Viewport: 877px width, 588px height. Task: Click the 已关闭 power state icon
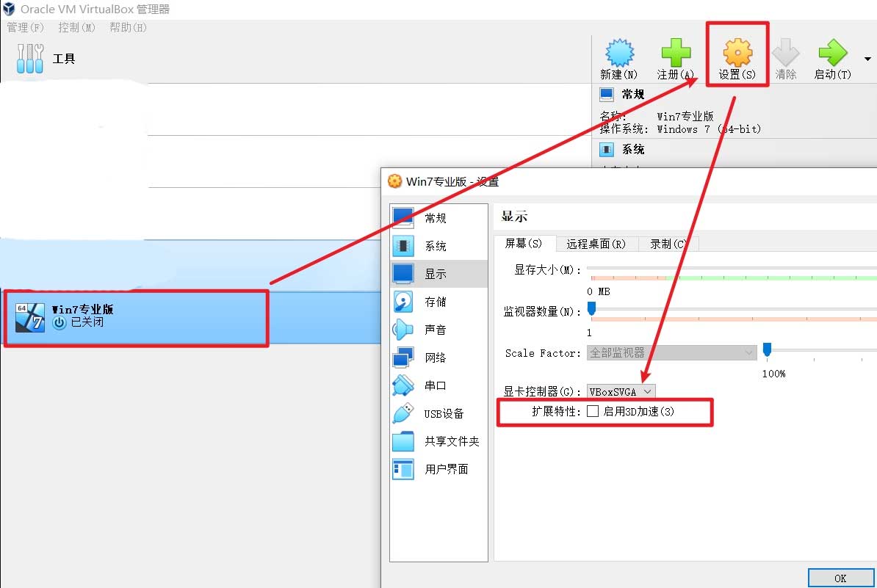pyautogui.click(x=59, y=322)
